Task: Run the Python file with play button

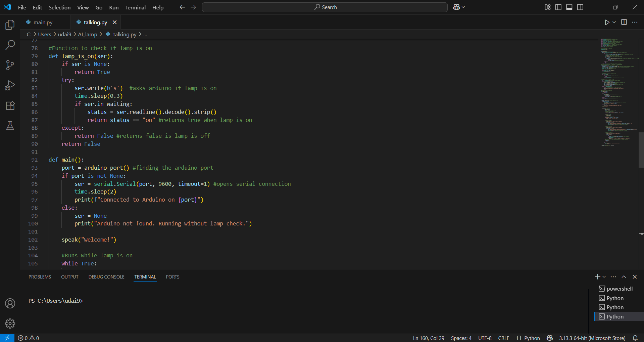Action: pos(607,22)
